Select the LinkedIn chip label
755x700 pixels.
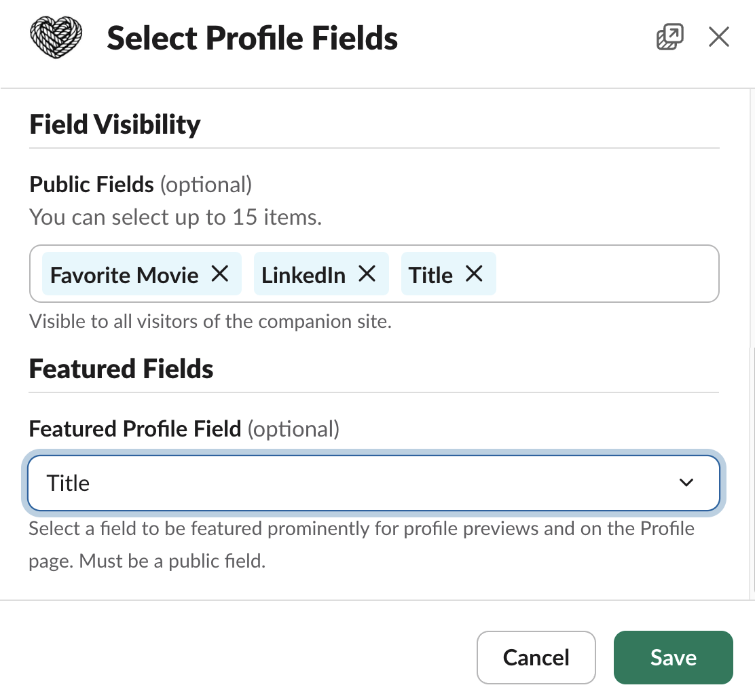coord(303,275)
